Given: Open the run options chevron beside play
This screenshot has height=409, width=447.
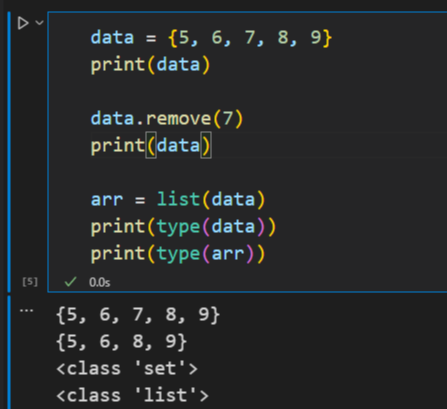Looking at the screenshot, I should pos(39,23).
